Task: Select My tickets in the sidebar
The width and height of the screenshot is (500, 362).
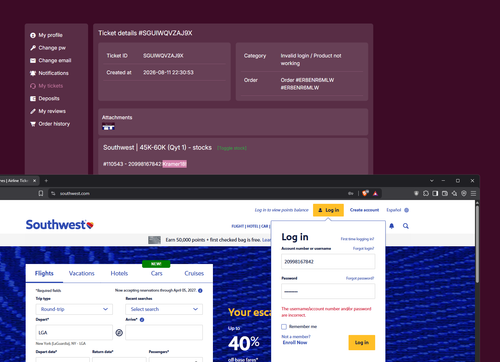Action: coord(46,86)
